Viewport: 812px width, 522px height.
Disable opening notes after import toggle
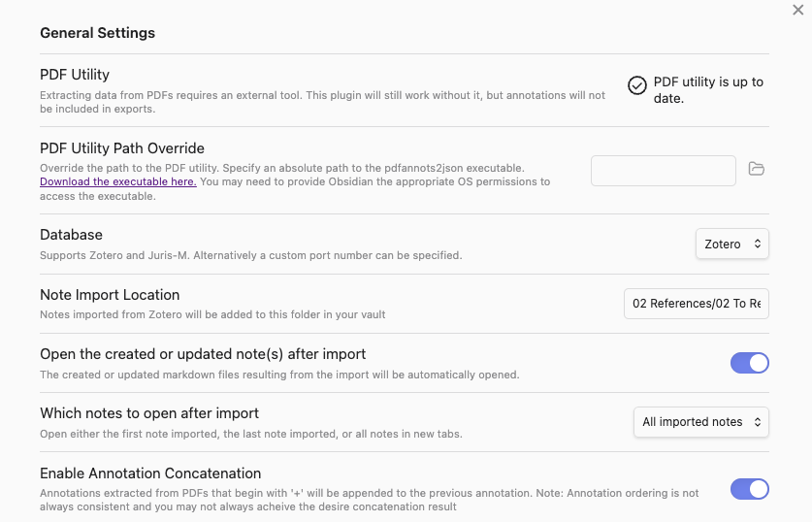coord(749,363)
